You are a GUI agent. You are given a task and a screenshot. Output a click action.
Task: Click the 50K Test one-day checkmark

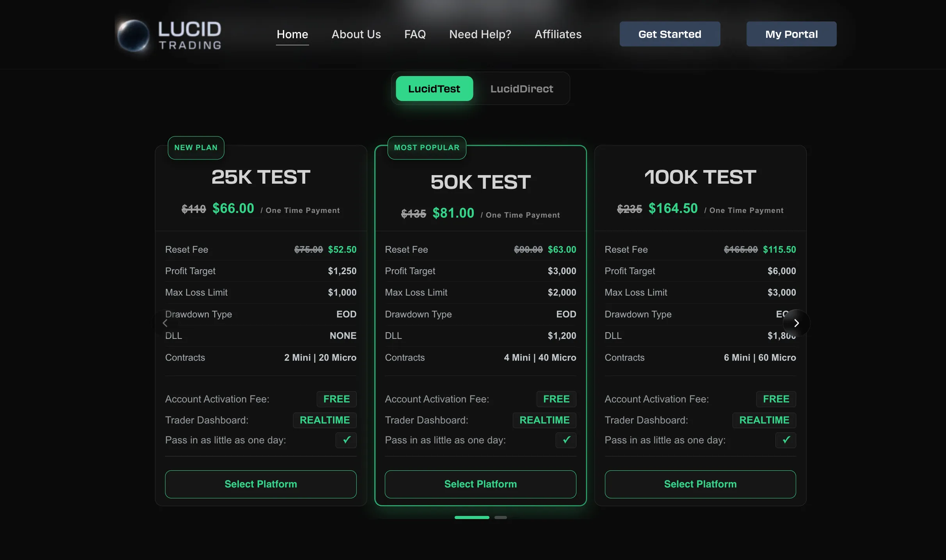coord(566,440)
